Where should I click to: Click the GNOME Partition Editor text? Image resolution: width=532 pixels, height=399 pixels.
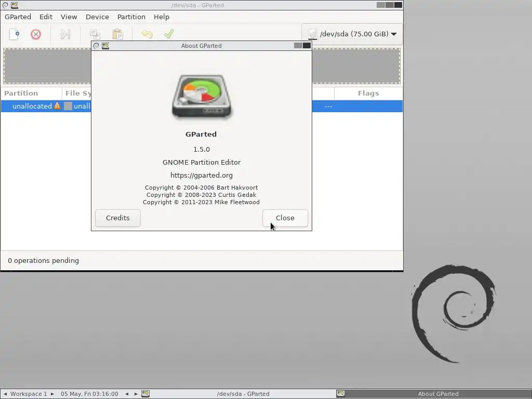(x=202, y=162)
